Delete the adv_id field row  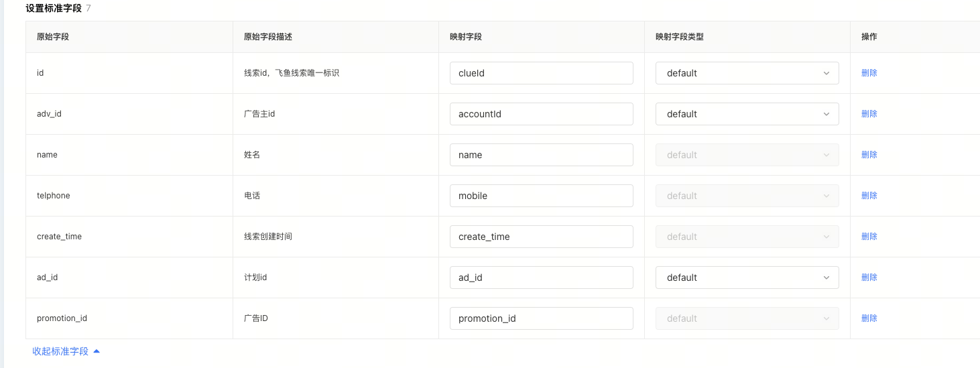tap(869, 114)
